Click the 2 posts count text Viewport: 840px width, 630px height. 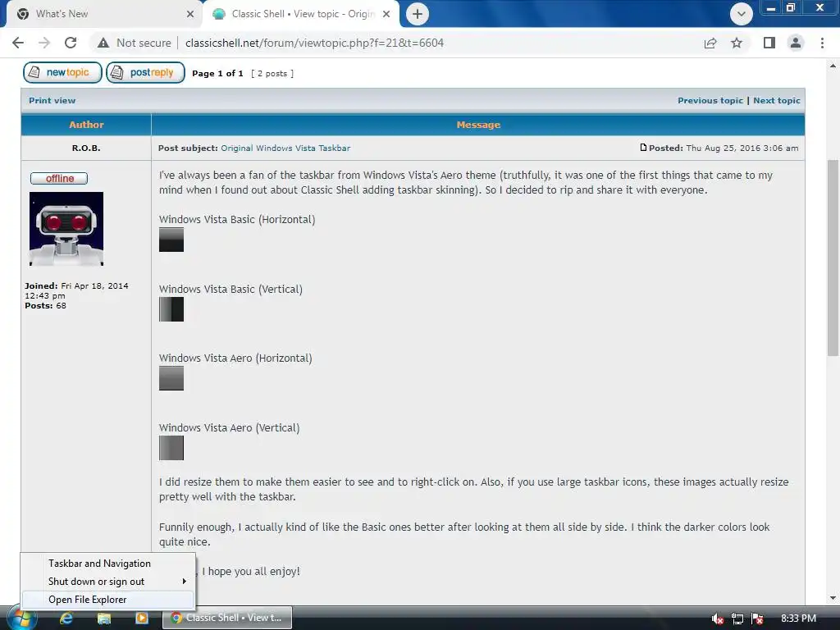click(272, 73)
